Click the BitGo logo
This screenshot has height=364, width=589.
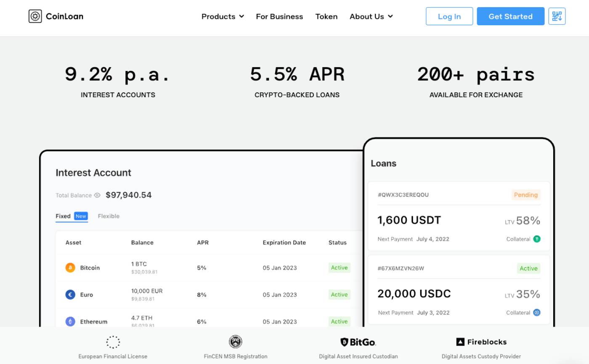[x=358, y=342]
